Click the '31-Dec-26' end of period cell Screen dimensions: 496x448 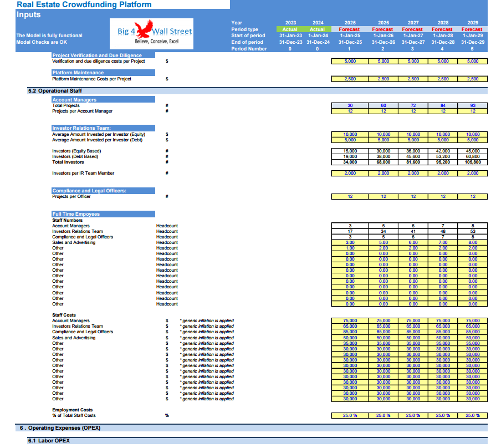383,42
